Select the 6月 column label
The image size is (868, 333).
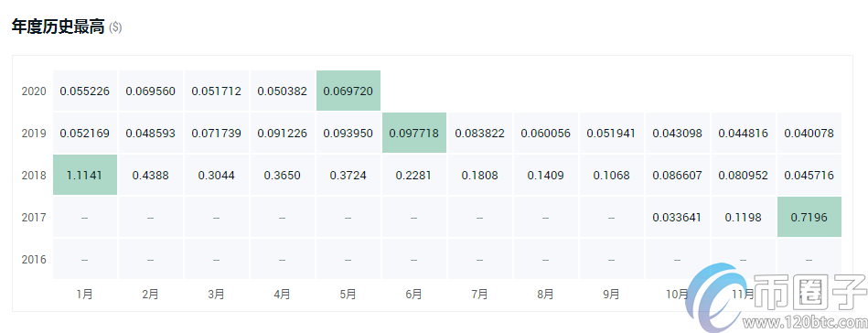[x=414, y=295]
